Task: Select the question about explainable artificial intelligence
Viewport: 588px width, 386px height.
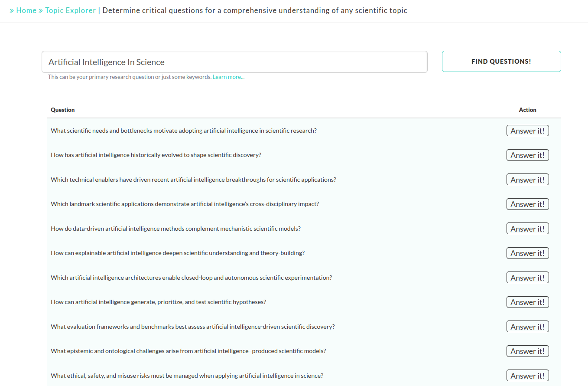Action: click(x=178, y=253)
